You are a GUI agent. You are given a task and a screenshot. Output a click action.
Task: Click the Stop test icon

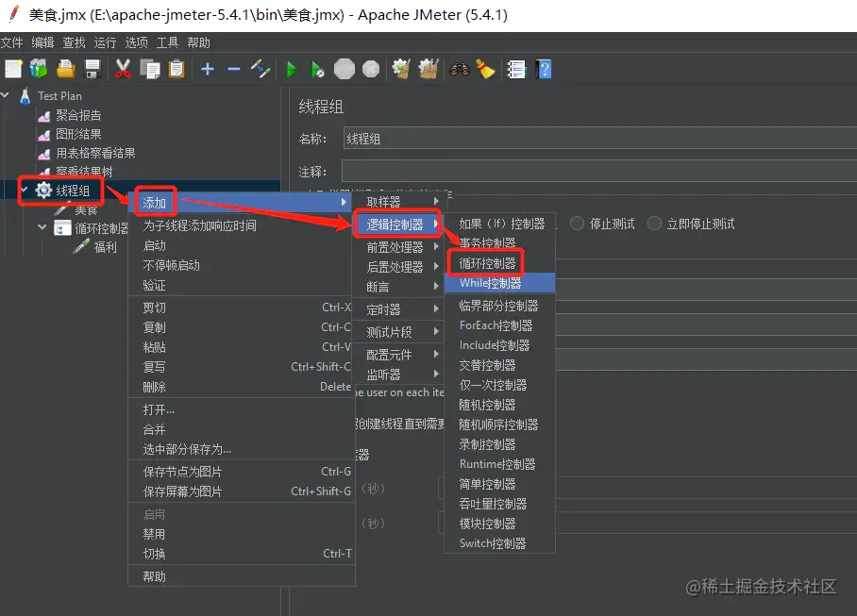point(344,70)
